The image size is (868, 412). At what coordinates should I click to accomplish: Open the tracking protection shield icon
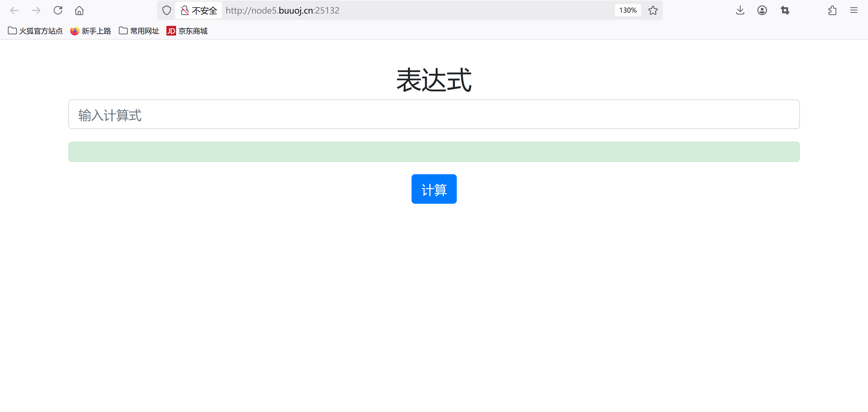tap(166, 11)
